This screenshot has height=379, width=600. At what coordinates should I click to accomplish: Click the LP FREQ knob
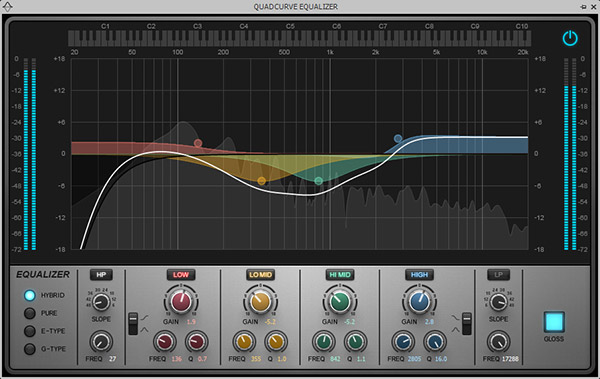[499, 341]
